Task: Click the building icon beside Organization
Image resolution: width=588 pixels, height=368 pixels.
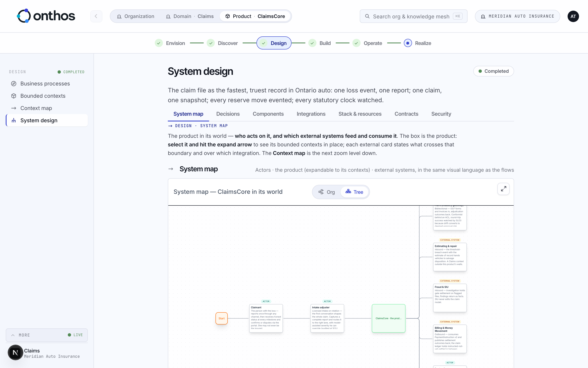Action: 119,16
